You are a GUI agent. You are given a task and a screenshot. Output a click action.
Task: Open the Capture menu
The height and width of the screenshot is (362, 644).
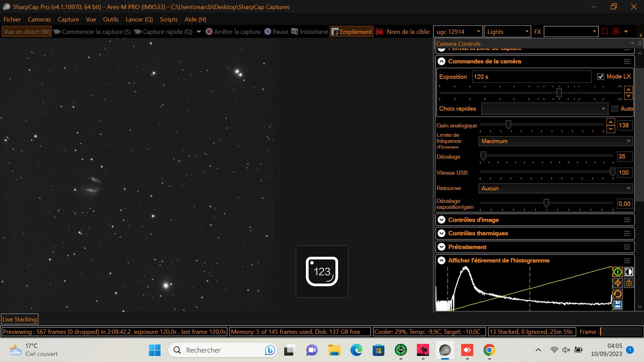tap(68, 19)
